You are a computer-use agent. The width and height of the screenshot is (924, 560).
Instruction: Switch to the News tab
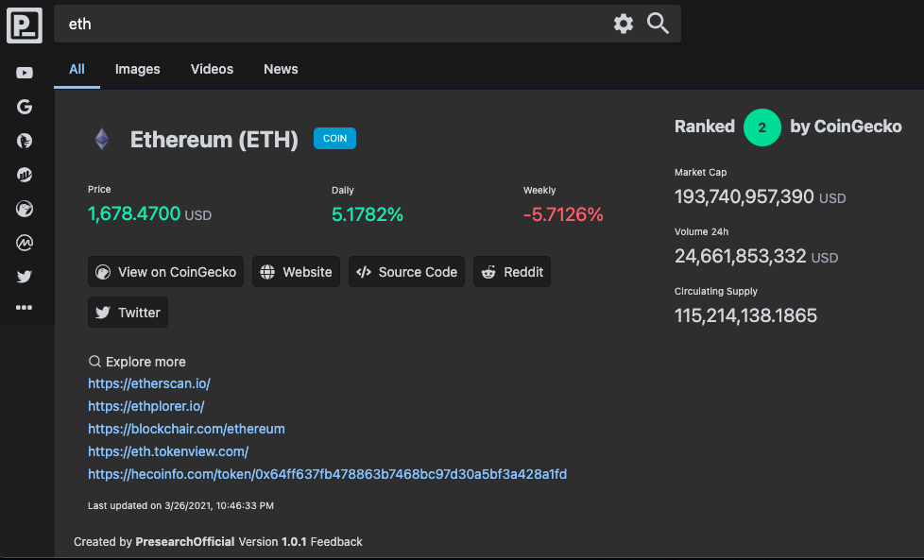click(281, 70)
